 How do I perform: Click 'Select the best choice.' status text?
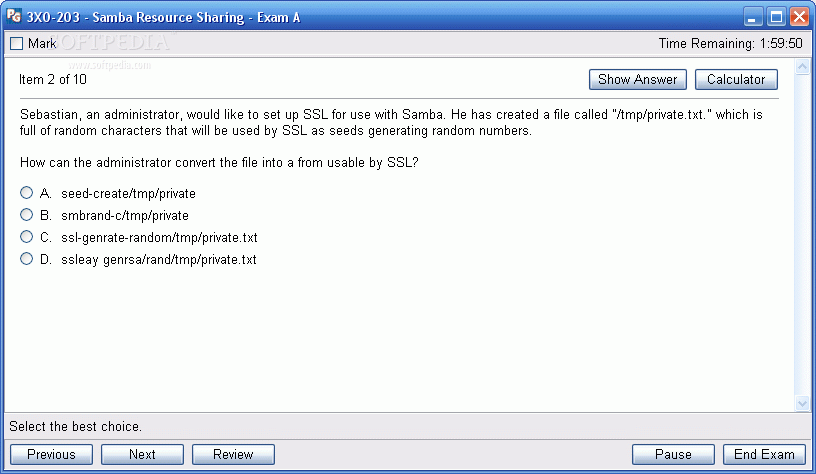[x=75, y=427]
